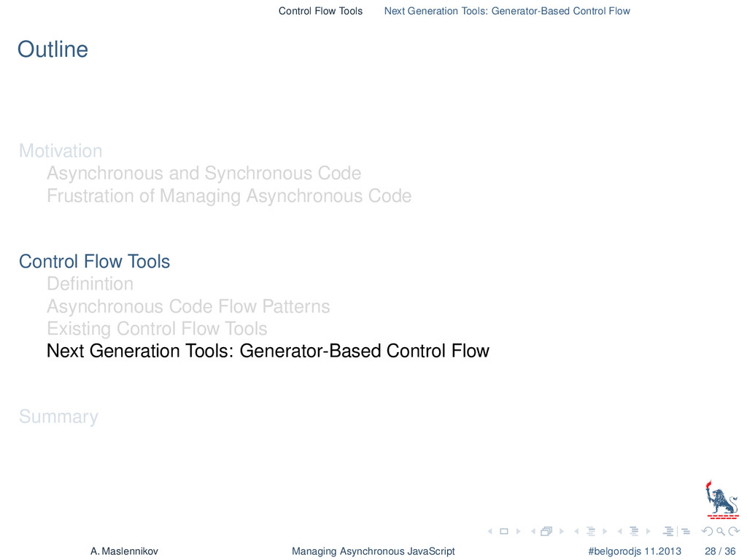The width and height of the screenshot is (747, 560).
Task: Jump to Asynchronous and Synchronous Code
Action: click(x=204, y=174)
